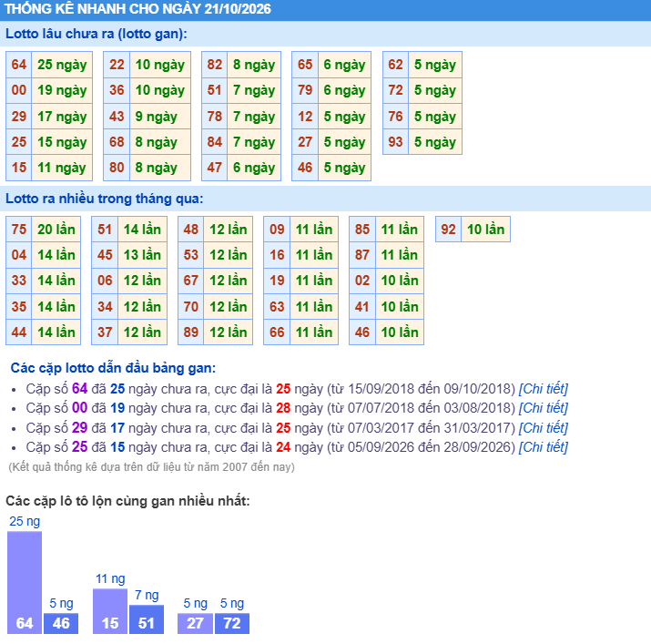Click number 92 with 10 lần
This screenshot has width=651, height=644.
[448, 230]
